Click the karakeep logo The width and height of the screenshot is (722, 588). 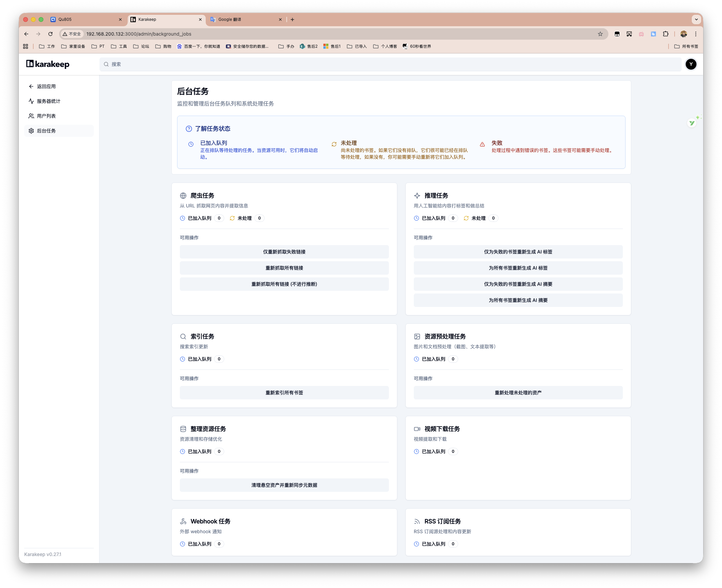[48, 64]
